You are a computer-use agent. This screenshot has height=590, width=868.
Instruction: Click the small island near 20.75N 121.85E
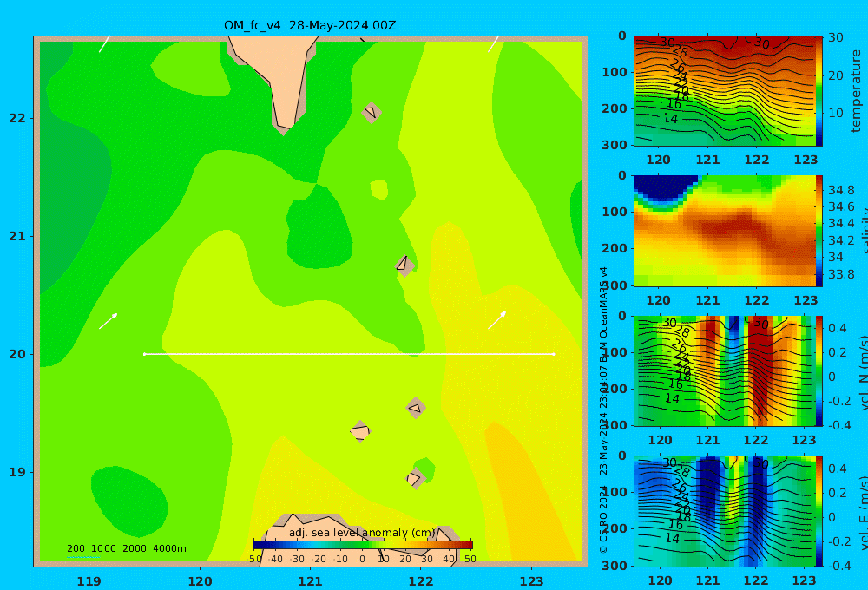pyautogui.click(x=404, y=265)
